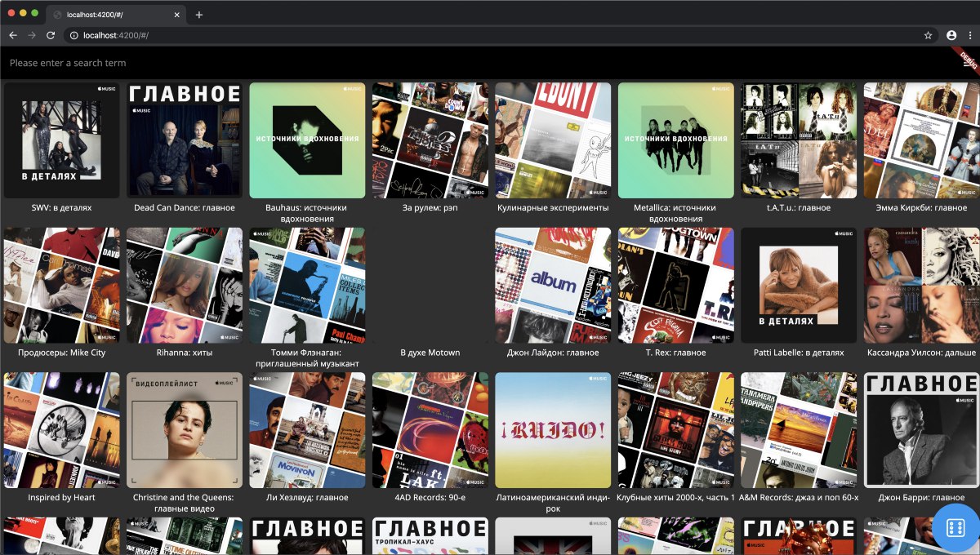
Task: View site information icon in address bar
Action: (x=74, y=36)
